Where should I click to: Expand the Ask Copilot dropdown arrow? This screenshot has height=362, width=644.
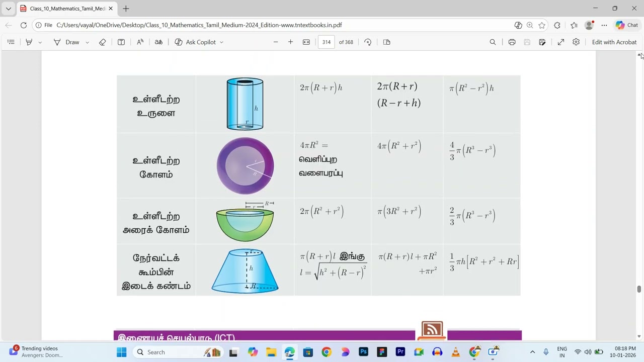pos(221,42)
